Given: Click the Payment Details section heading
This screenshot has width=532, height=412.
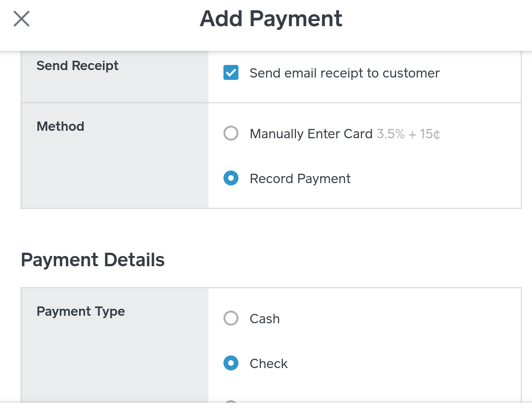Looking at the screenshot, I should pos(93,260).
